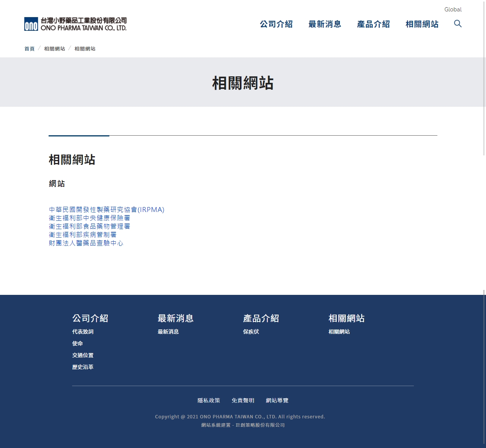Open the small 最新消息 footer sub-link
This screenshot has height=448, width=486.
[168, 332]
